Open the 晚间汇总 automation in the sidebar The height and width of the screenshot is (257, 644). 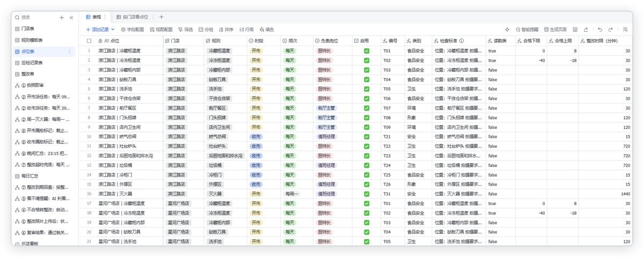pyautogui.click(x=43, y=153)
